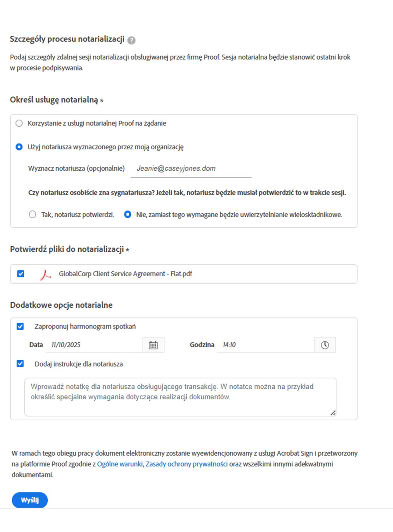
Task: Choose "Tak, notariusz potwierdzi" option
Action: (x=33, y=215)
